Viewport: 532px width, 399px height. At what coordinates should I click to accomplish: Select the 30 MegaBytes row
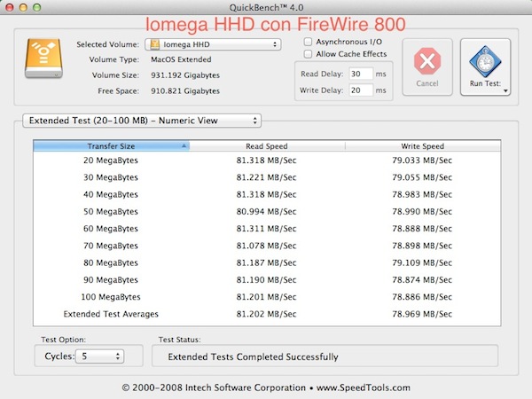tap(267, 177)
